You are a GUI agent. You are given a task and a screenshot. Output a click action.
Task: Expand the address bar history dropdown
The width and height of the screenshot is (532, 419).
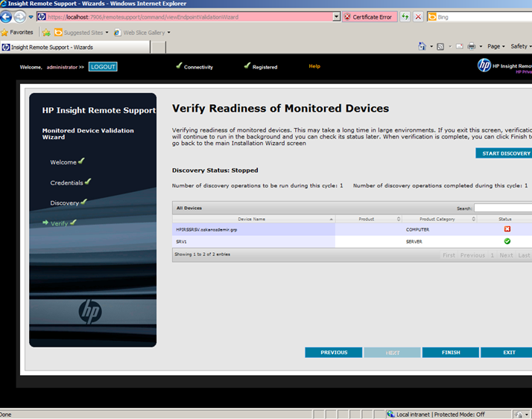[336, 16]
